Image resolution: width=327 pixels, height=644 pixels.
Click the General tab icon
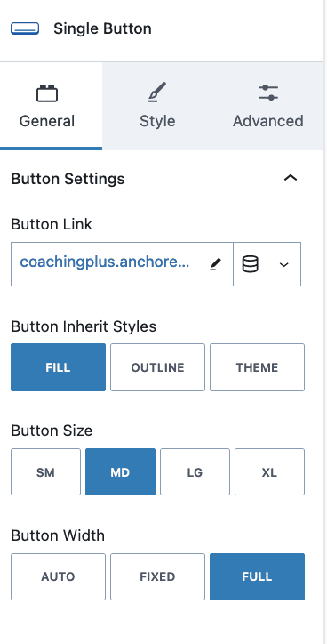[x=47, y=93]
